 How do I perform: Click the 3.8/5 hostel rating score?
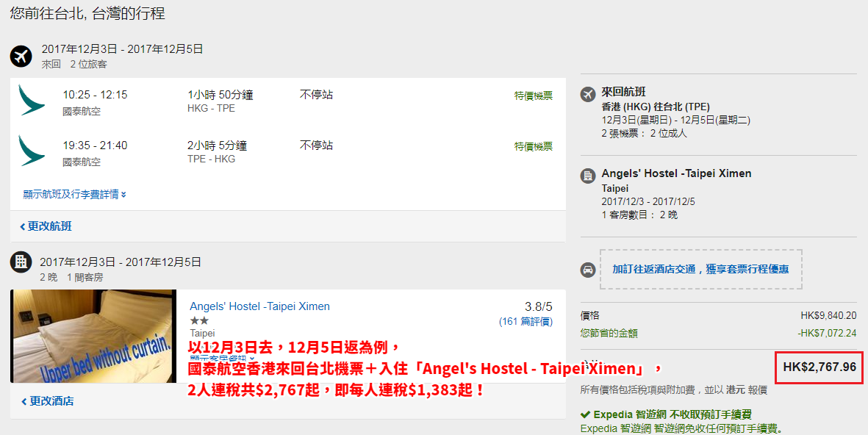click(539, 306)
